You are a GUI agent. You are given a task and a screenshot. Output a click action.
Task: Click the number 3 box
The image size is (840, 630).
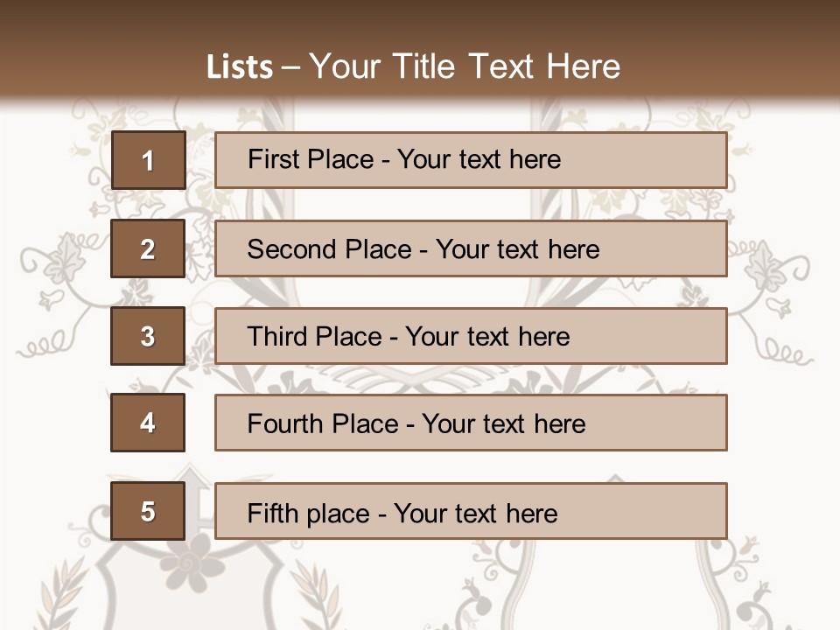click(148, 336)
